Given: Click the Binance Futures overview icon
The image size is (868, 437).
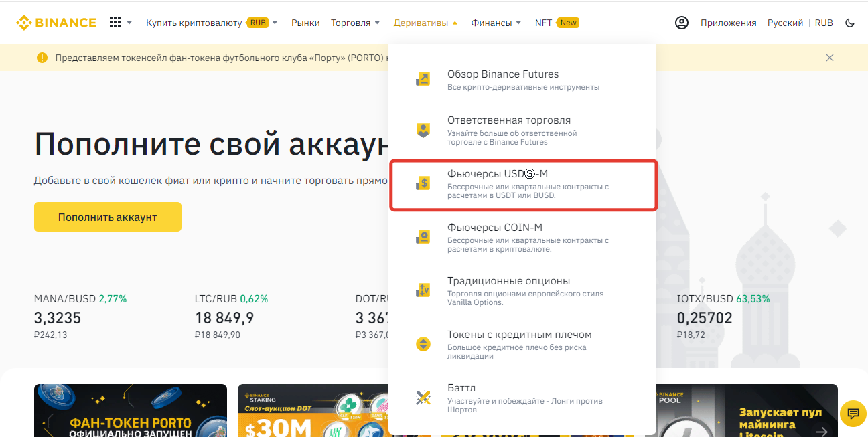Looking at the screenshot, I should point(423,80).
